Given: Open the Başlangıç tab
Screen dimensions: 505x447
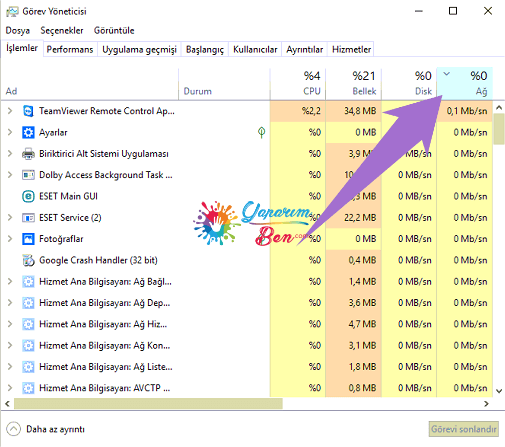Looking at the screenshot, I should [x=205, y=49].
